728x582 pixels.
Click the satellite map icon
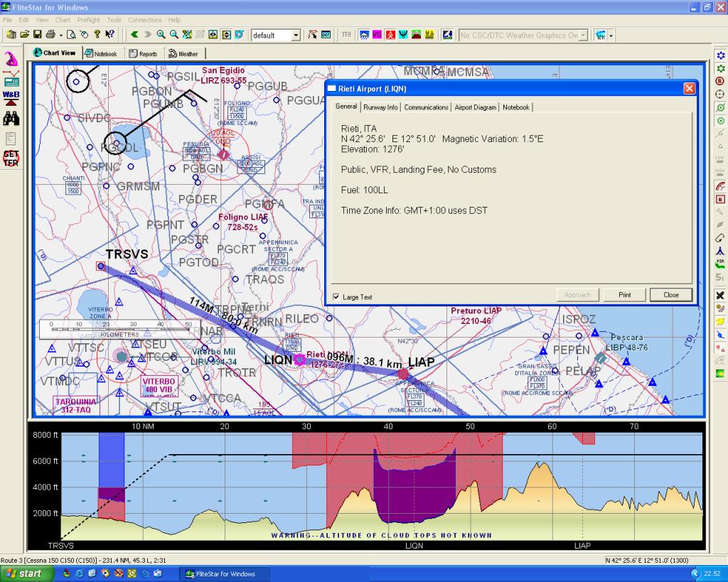tap(447, 35)
